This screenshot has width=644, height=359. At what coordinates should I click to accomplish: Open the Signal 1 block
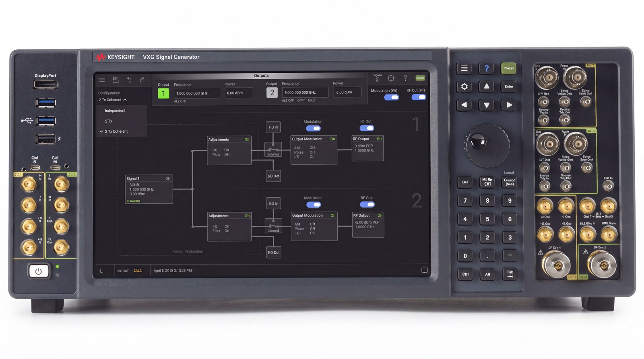tap(149, 189)
